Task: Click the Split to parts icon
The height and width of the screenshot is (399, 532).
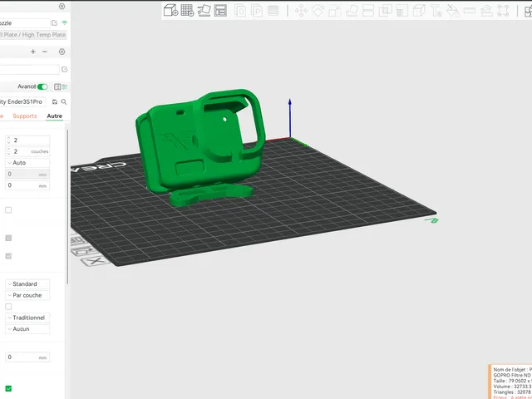Action: point(257,11)
